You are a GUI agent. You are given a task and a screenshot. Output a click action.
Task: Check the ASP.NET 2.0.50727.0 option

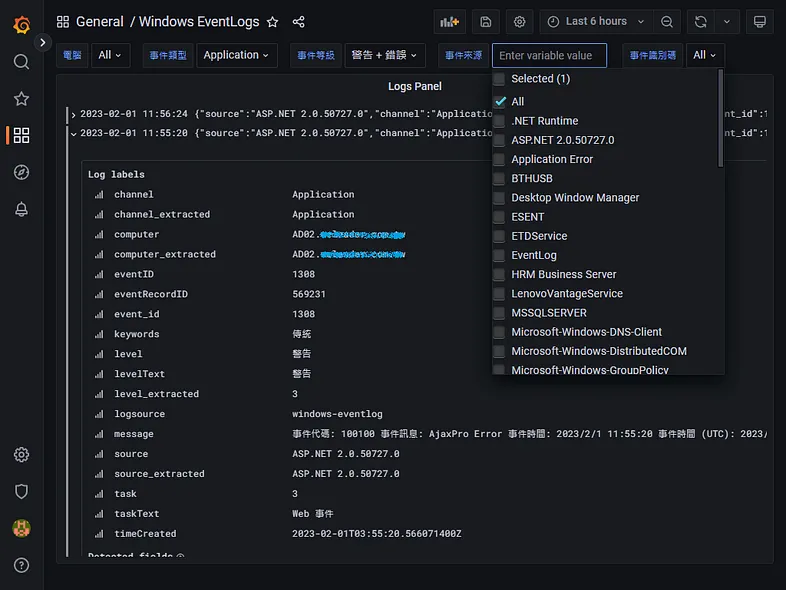[x=499, y=140]
